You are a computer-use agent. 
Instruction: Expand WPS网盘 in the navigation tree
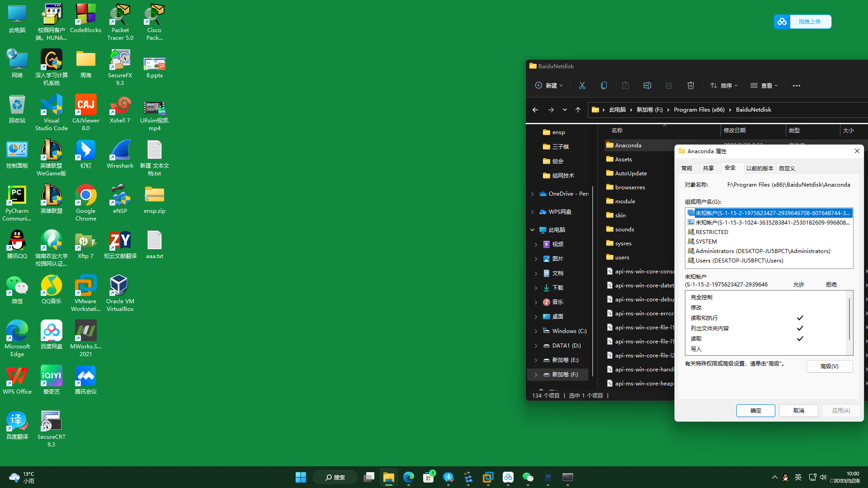pyautogui.click(x=532, y=212)
